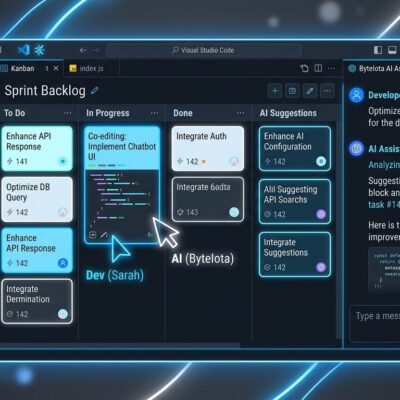Click the assignee avatar on card 141
Screen dimensions: 400x400
click(63, 161)
